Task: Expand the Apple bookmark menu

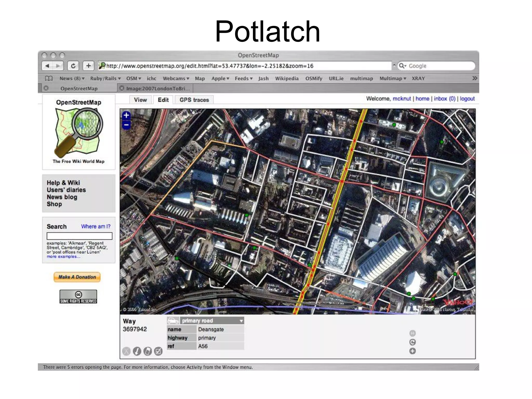Action: tap(220, 78)
